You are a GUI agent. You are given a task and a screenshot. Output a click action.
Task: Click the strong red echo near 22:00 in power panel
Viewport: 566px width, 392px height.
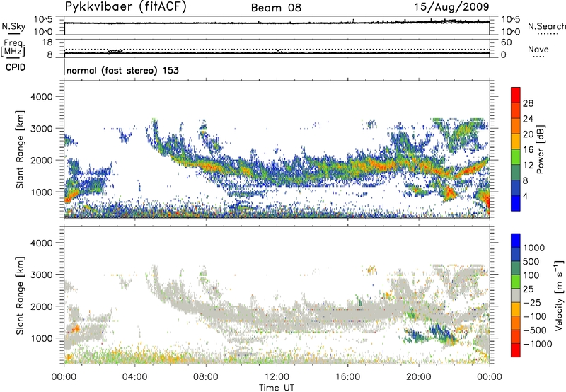[450, 192]
